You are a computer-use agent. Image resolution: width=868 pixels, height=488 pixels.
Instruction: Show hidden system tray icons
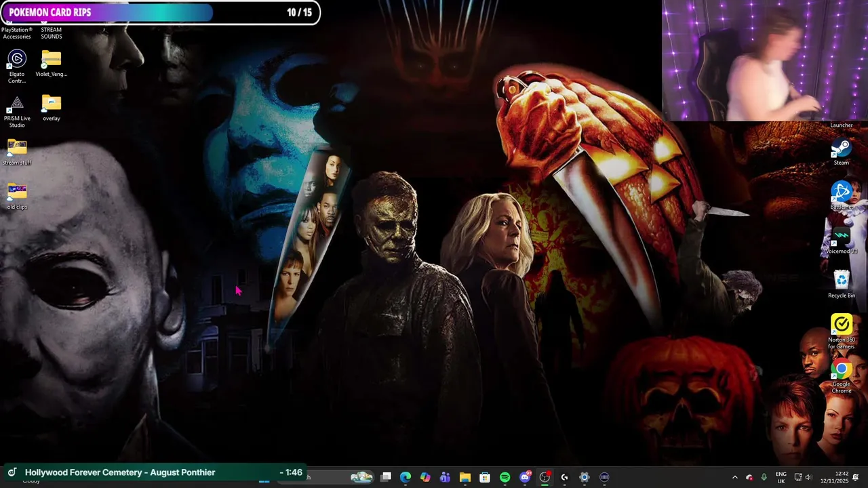coord(734,477)
